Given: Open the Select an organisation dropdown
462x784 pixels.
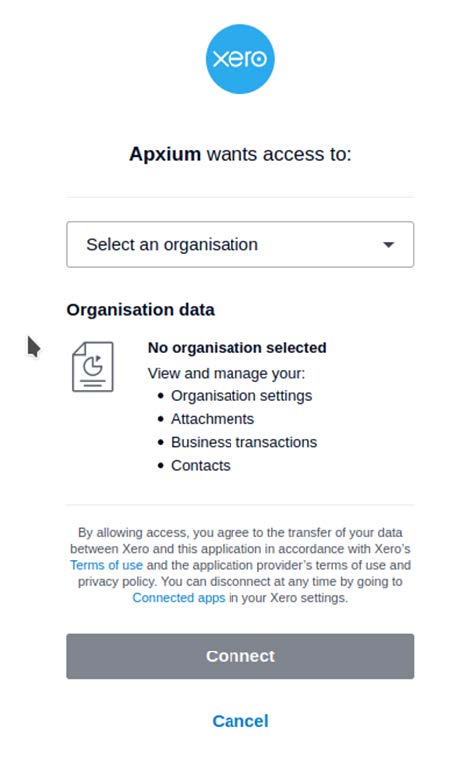Looking at the screenshot, I should [240, 244].
